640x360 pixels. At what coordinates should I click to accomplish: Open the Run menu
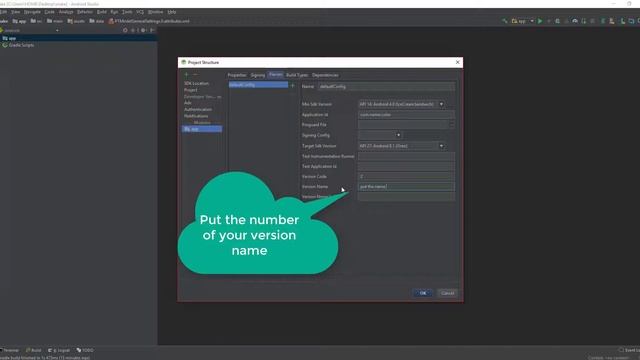tap(114, 12)
